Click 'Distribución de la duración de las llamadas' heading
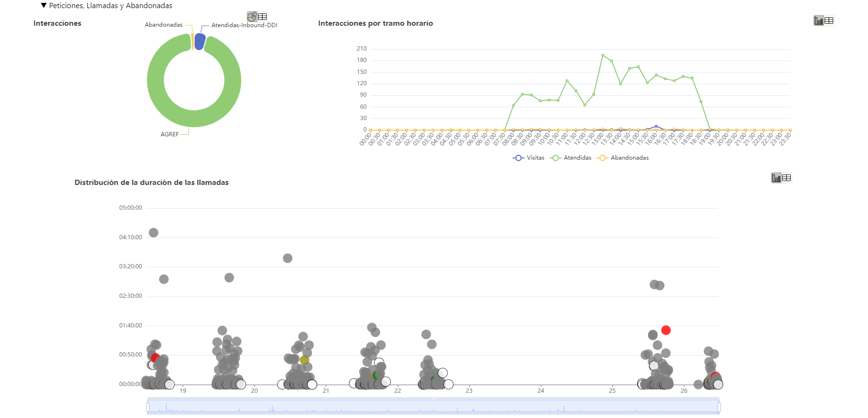Viewport: 868px width, 418px height. (x=151, y=183)
